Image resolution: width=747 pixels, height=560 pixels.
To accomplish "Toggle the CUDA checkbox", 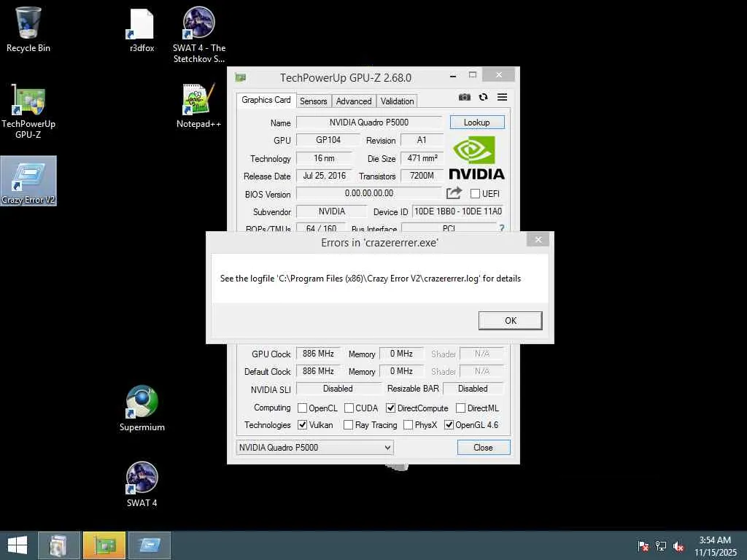I will coord(349,408).
